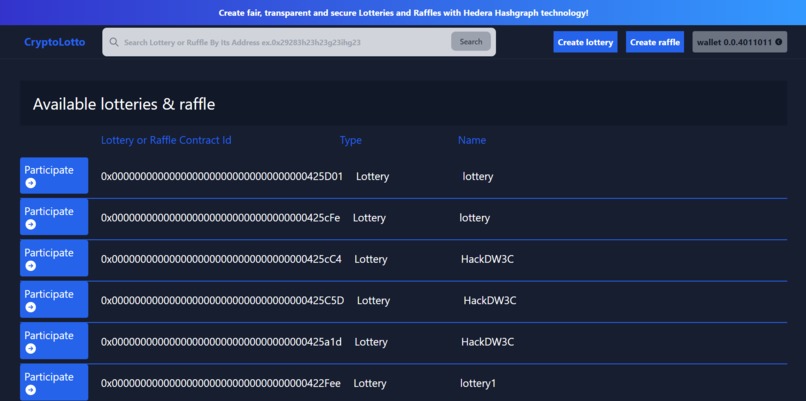
Task: Select contract address ending 425cFe
Action: pyautogui.click(x=221, y=218)
